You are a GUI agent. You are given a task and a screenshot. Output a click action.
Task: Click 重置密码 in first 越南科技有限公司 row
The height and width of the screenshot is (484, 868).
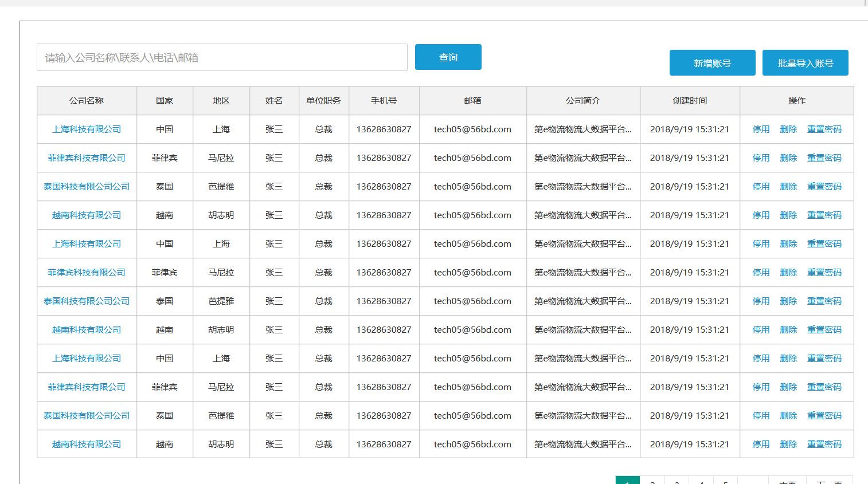click(824, 215)
